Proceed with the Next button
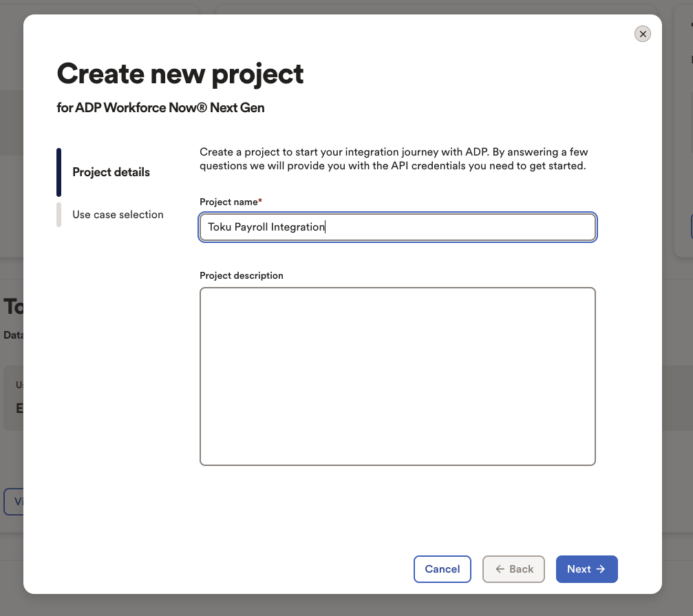 pos(586,569)
